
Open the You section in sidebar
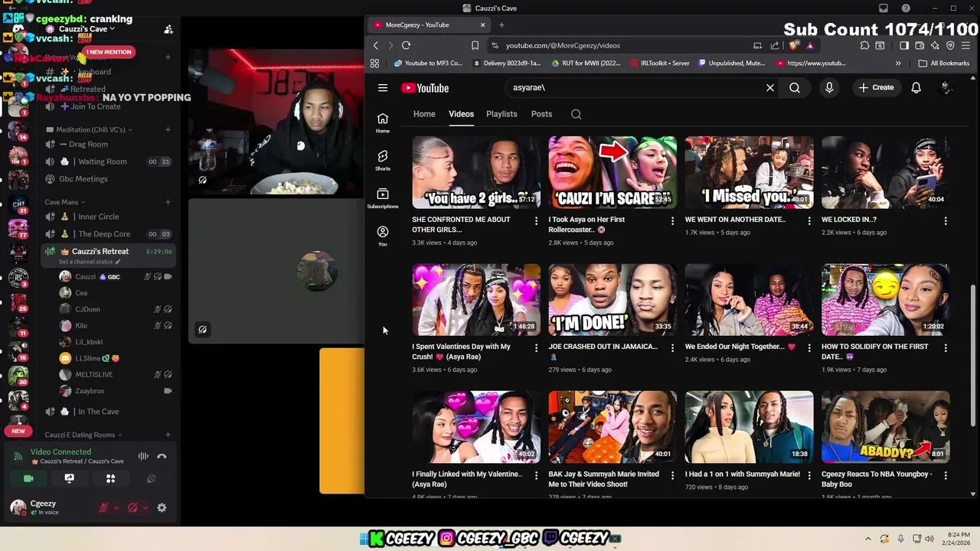coord(383,236)
